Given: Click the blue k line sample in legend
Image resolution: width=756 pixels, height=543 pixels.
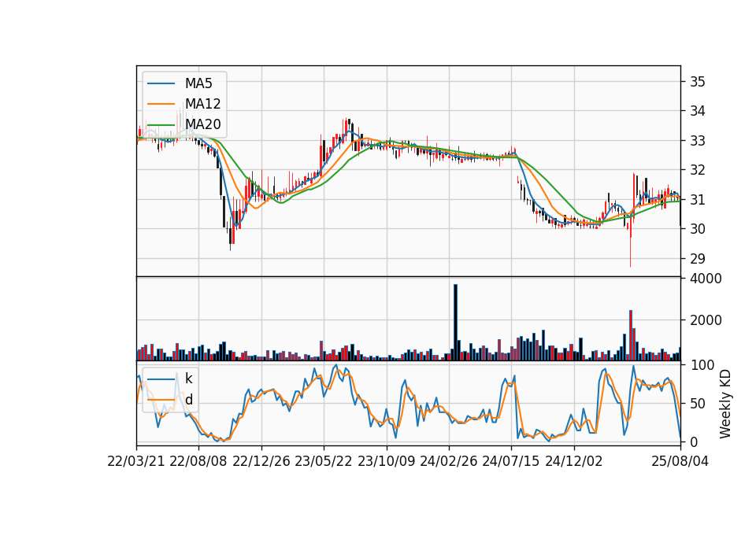Looking at the screenshot, I should click(x=161, y=379).
